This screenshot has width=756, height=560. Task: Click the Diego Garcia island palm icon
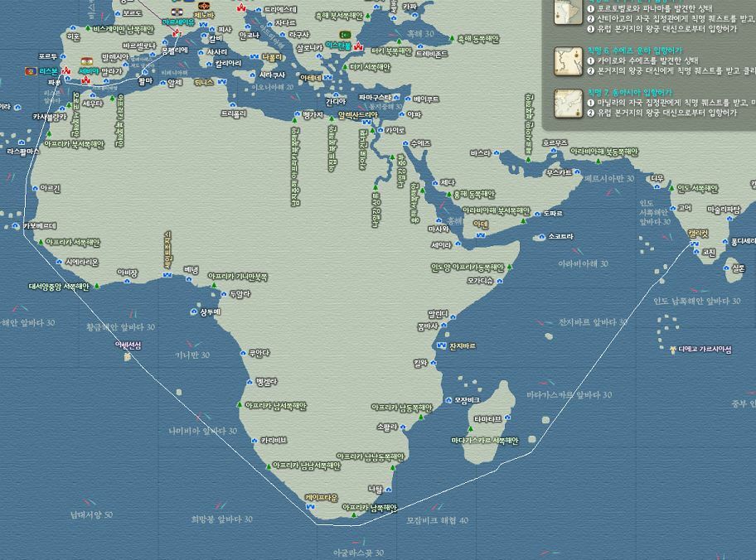tap(673, 350)
